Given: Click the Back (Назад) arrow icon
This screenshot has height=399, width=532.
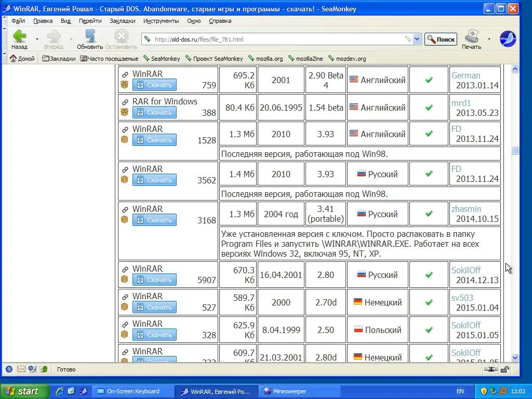Looking at the screenshot, I should (x=20, y=36).
